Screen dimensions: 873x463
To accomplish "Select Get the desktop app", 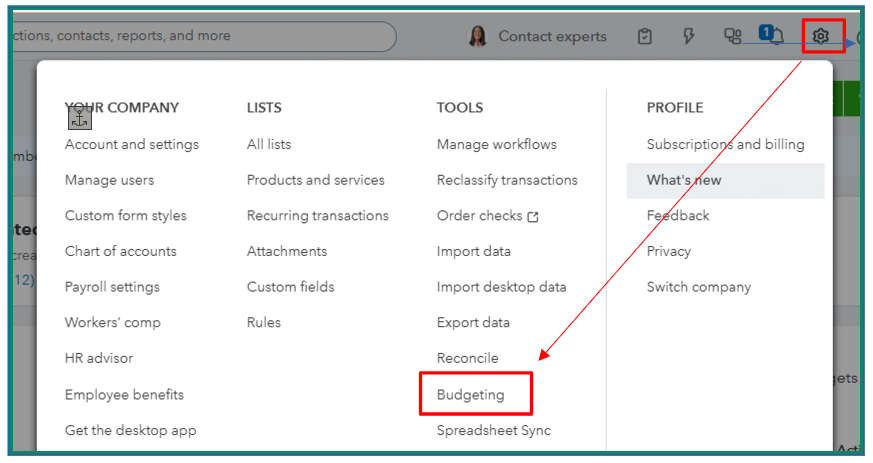I will 130,431.
